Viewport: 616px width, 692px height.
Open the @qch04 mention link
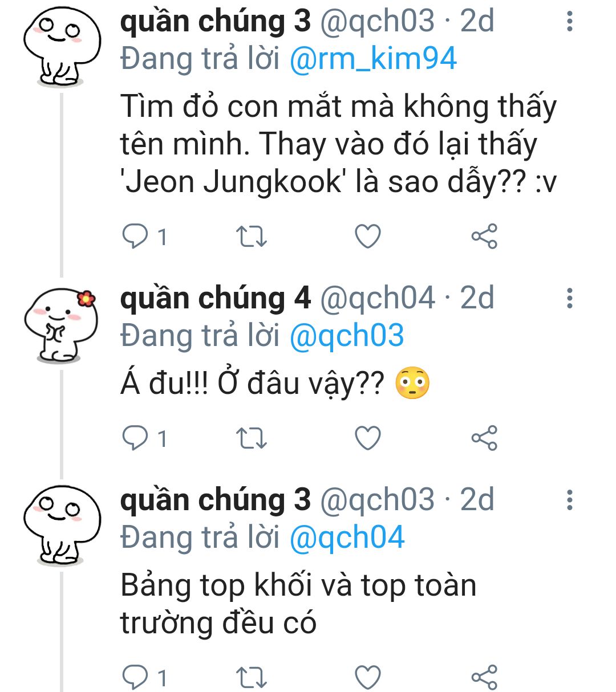(347, 538)
